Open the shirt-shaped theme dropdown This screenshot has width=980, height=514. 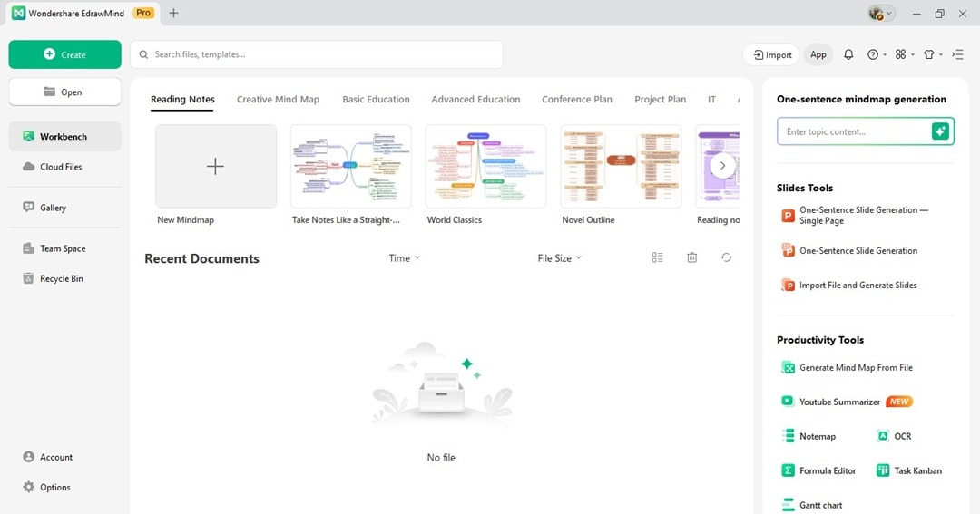point(933,55)
